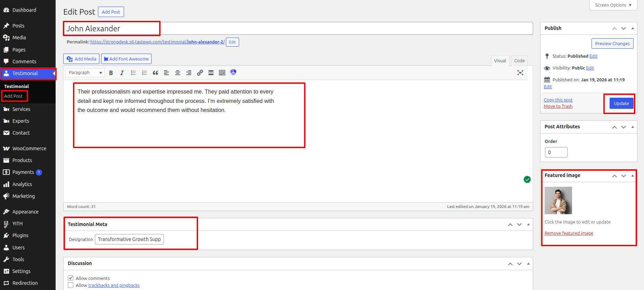The width and height of the screenshot is (644, 290).
Task: Uncheck the Allow comments checkbox
Action: (x=71, y=278)
